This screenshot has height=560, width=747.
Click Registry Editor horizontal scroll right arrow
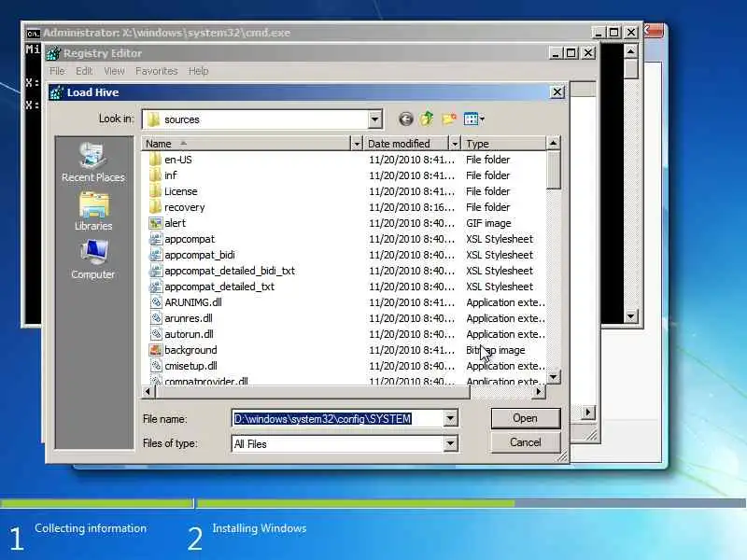tap(588, 412)
